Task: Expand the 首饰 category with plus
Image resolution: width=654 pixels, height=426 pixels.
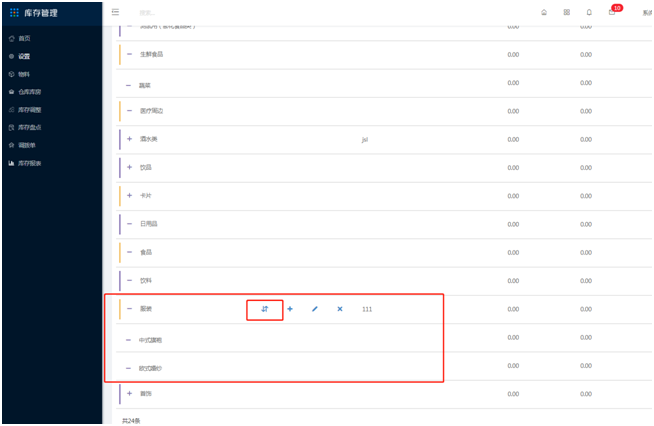Action: click(129, 393)
